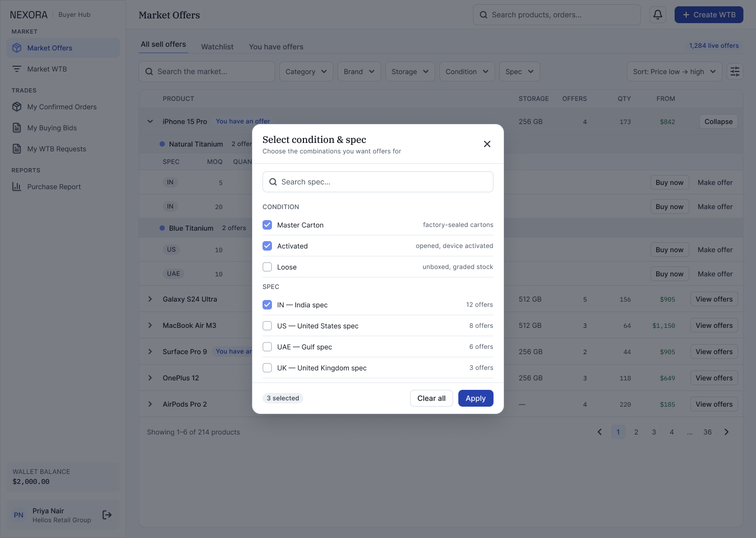756x538 pixels.
Task: Open advanced filter sliders icon
Action: click(735, 71)
